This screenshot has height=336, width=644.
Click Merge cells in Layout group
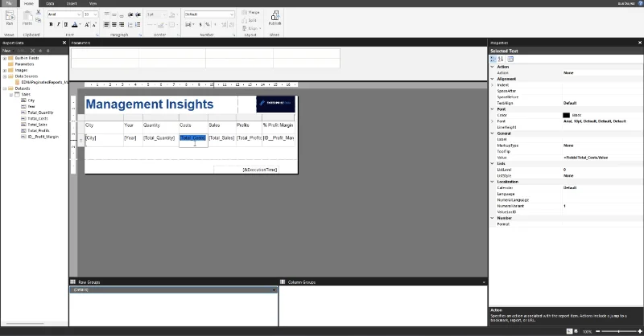[x=251, y=12]
